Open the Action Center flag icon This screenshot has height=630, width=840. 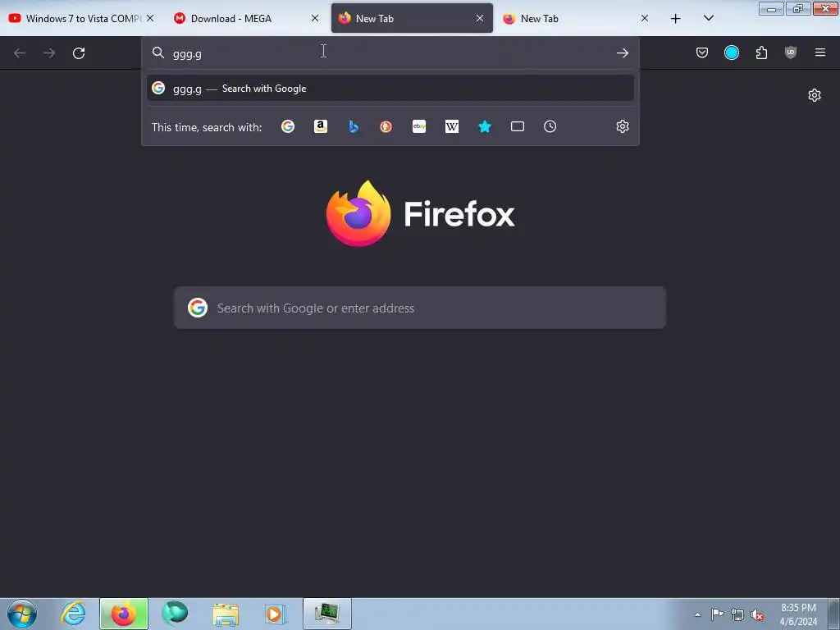click(717, 614)
